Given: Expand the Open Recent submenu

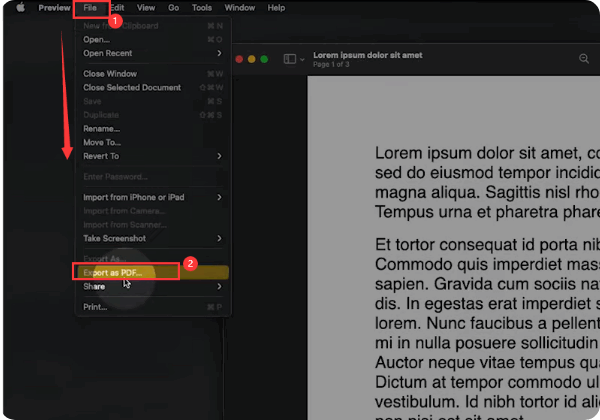Looking at the screenshot, I should pyautogui.click(x=153, y=53).
